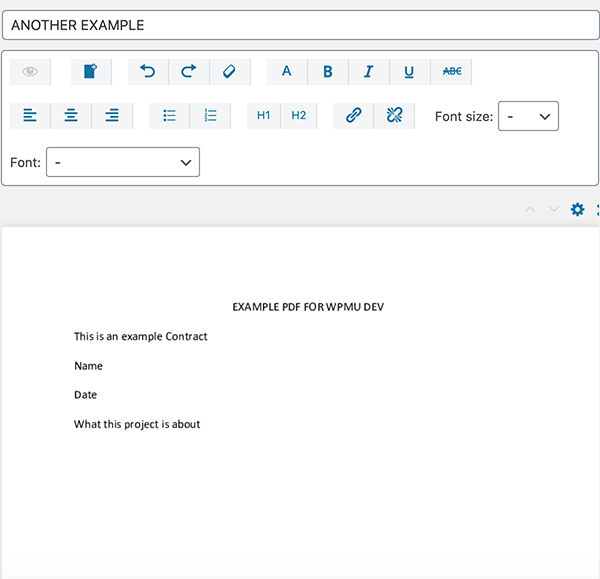Clear formatting with the eraser icon

(230, 72)
